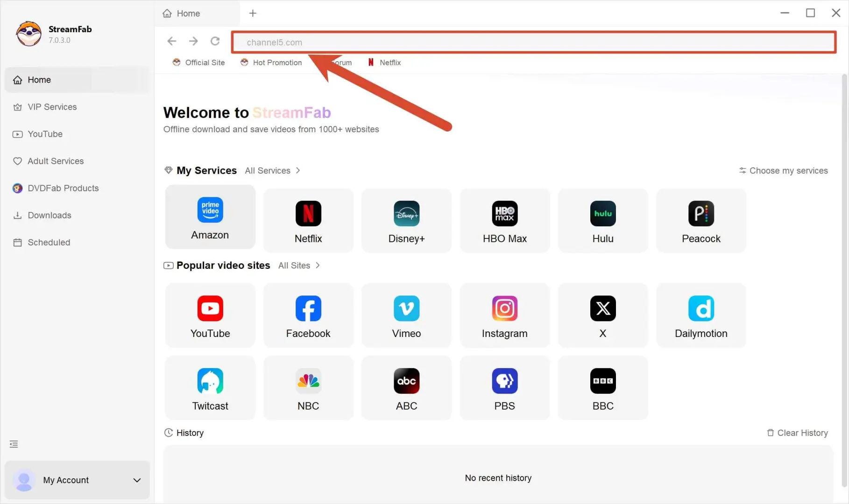Open a new tab with the plus icon
This screenshot has height=504, width=849.
point(253,14)
